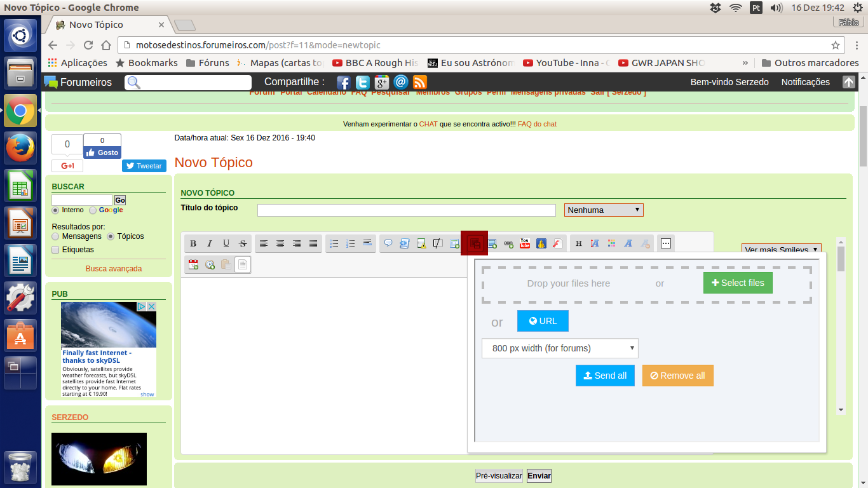
Task: Insert the current time with clock icon
Action: point(210,264)
